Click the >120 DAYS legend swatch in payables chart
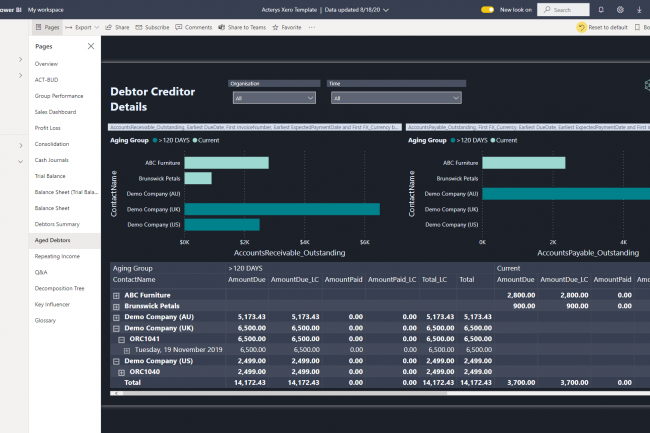 point(453,140)
